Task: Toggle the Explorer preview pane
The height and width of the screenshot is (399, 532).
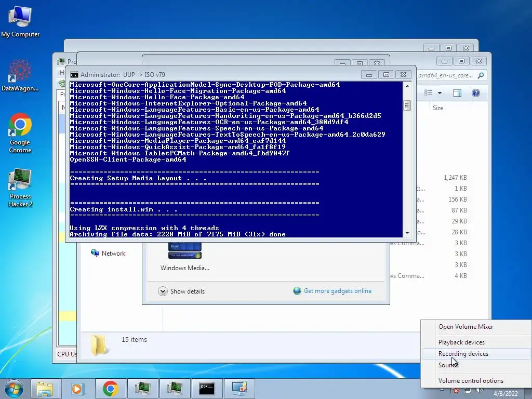Action: pyautogui.click(x=457, y=93)
